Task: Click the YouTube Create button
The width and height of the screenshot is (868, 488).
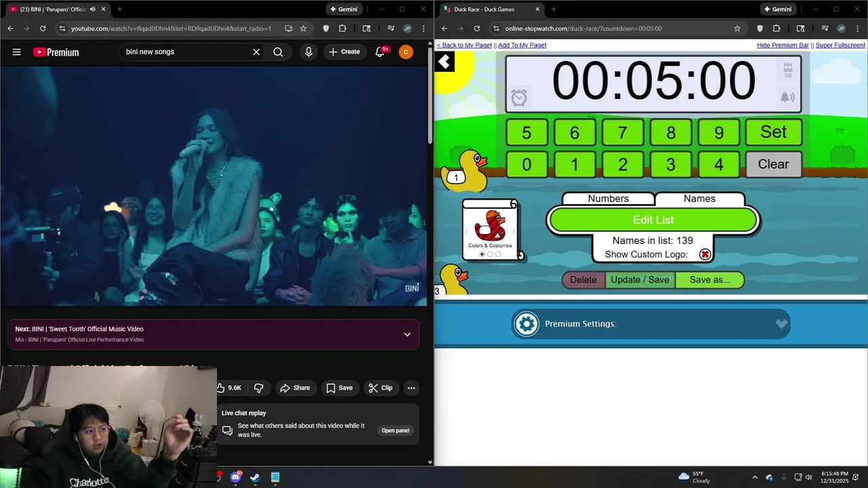Action: (x=344, y=52)
